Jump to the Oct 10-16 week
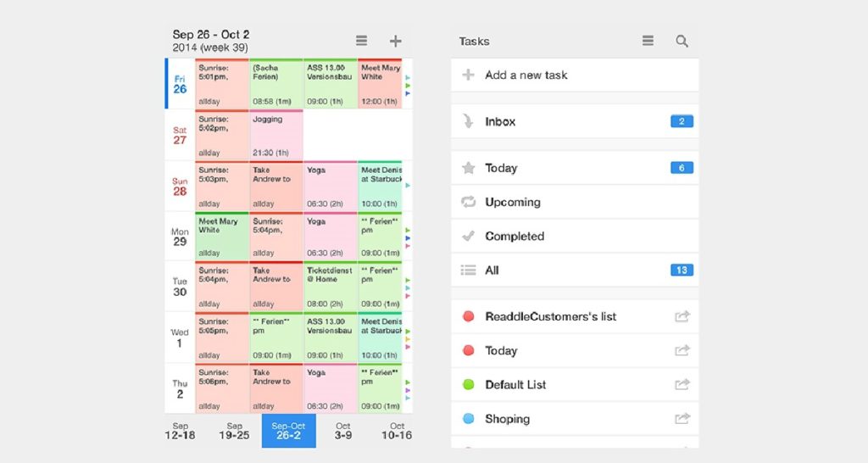 pos(396,431)
